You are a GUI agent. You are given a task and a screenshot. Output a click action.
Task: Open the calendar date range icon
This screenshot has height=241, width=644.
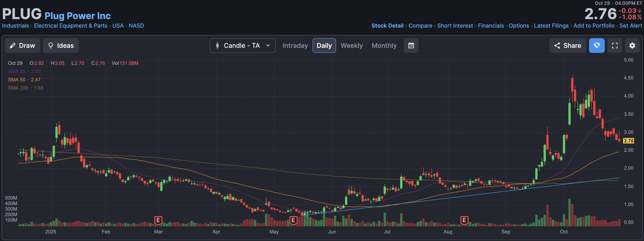(411, 46)
